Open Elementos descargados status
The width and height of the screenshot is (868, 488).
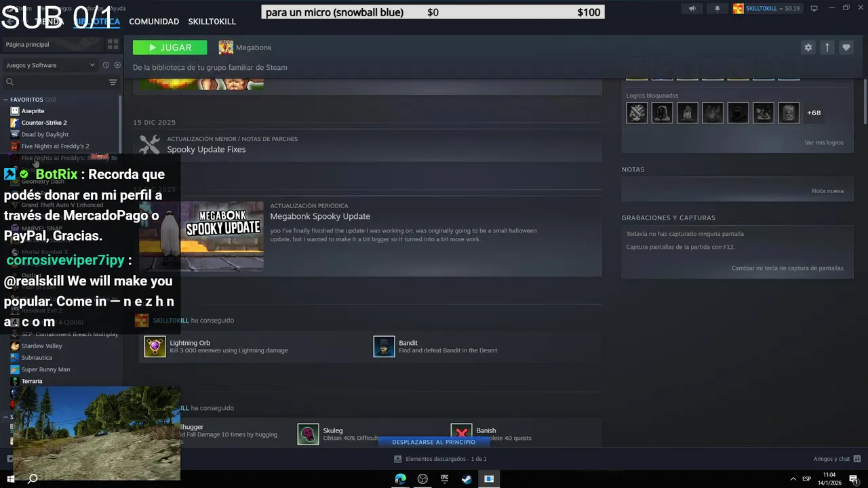pos(440,459)
